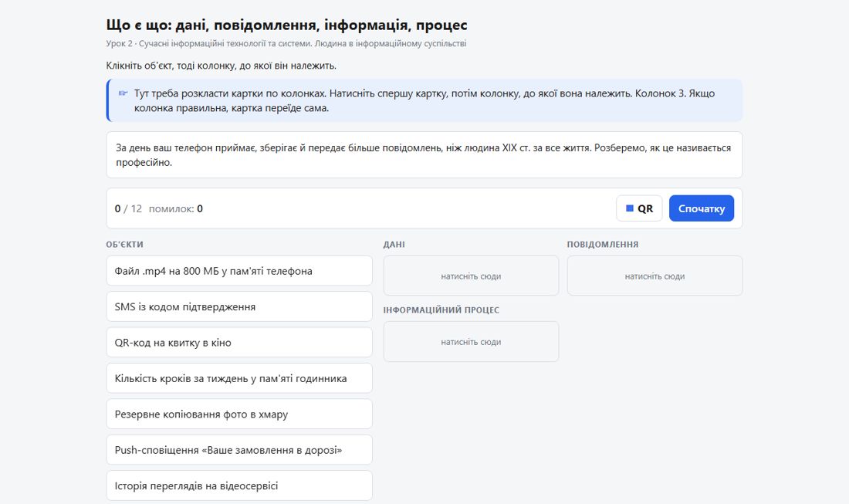
Task: Select 'Резервне копіювання фото в хмару' card
Action: click(239, 414)
